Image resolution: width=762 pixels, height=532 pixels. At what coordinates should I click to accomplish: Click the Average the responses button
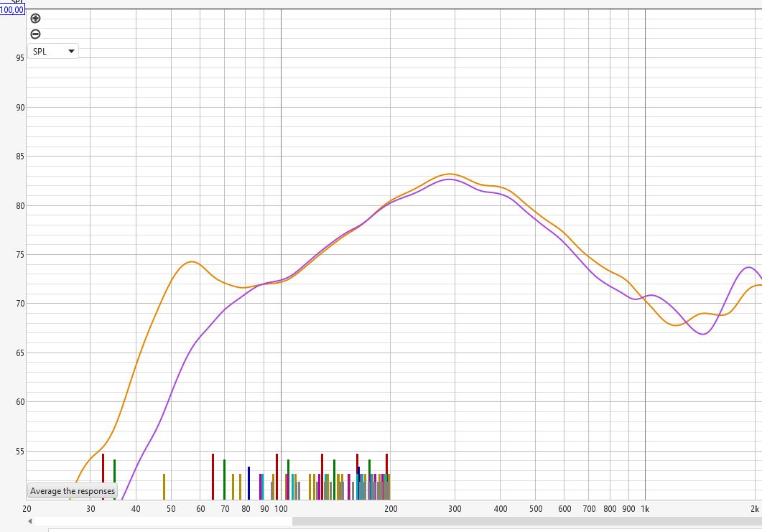73,490
